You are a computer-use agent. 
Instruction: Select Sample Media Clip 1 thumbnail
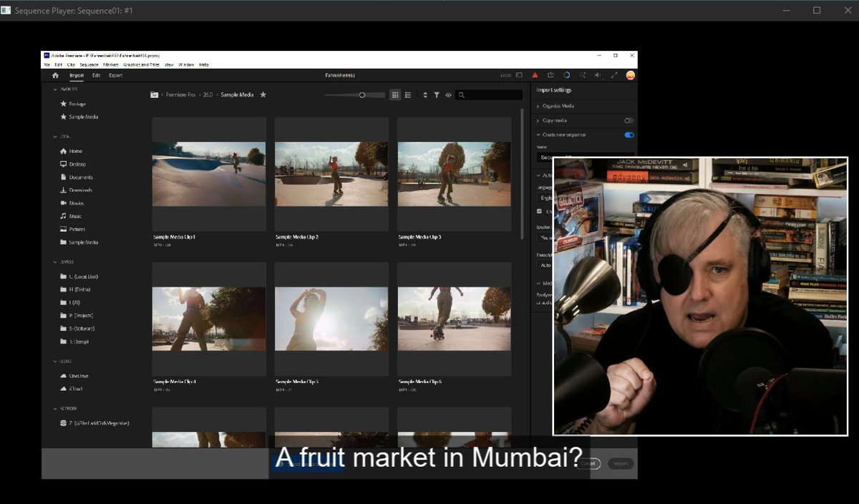(209, 174)
